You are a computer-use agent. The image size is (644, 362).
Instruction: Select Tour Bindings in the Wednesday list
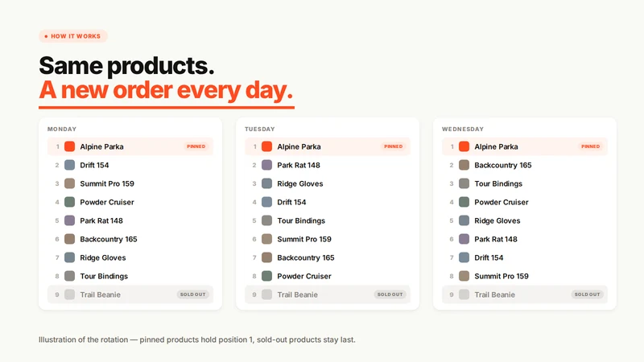525,183
